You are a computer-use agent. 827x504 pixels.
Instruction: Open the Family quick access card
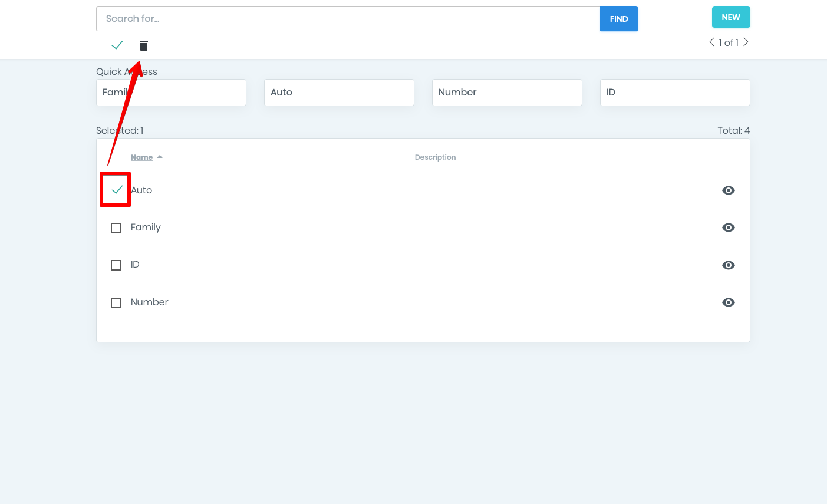tap(171, 93)
